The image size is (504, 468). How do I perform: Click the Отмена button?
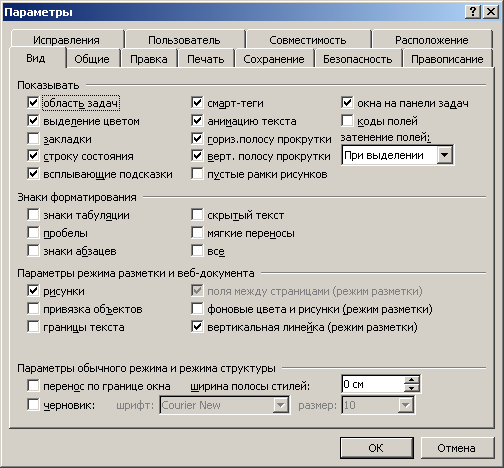coord(457,448)
